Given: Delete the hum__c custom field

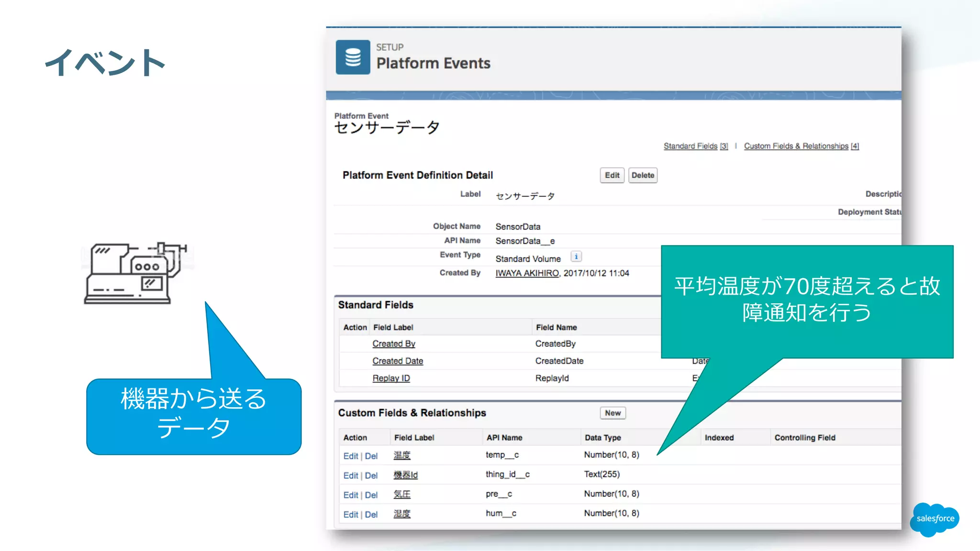Looking at the screenshot, I should 371,515.
